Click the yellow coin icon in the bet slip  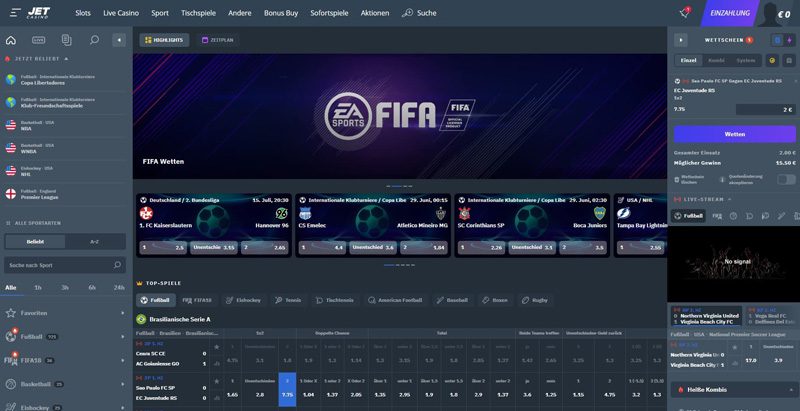(x=772, y=60)
